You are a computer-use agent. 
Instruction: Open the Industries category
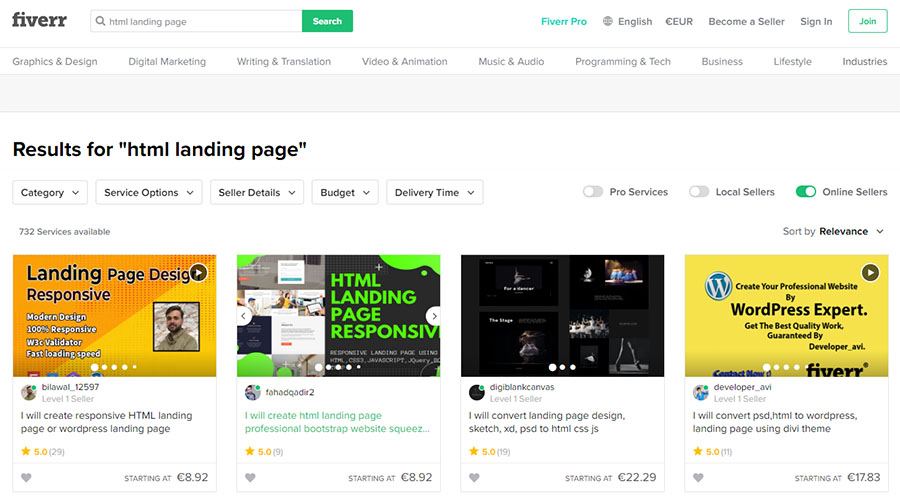pos(864,61)
